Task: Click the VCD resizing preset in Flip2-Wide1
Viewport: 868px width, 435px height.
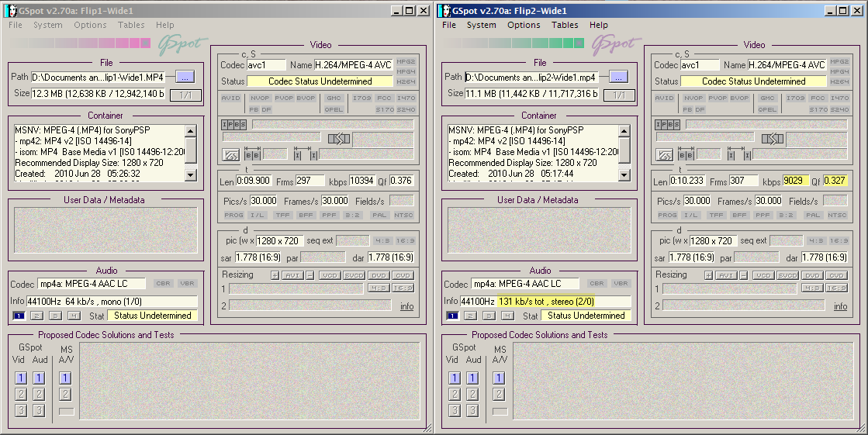Action: (x=763, y=275)
